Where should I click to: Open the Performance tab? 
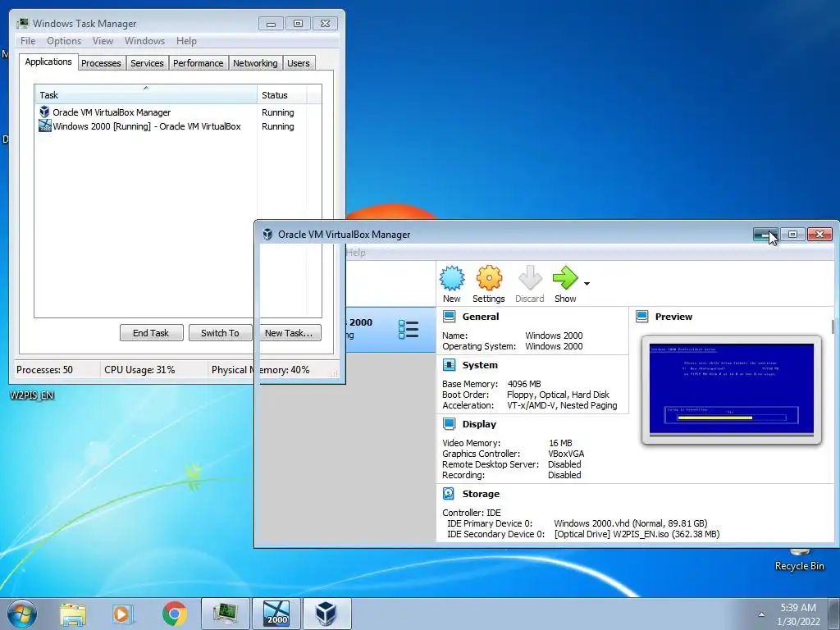point(199,63)
